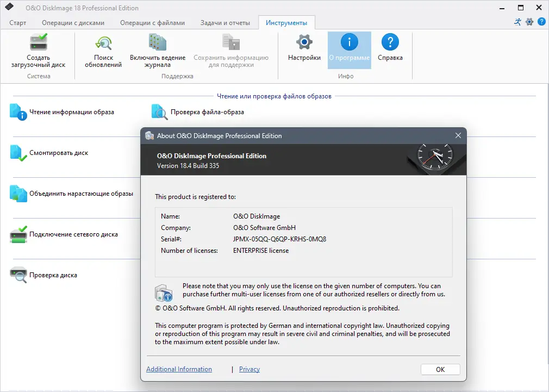The image size is (549, 392).
Task: Open the Операции с дисками tab
Action: pos(73,23)
